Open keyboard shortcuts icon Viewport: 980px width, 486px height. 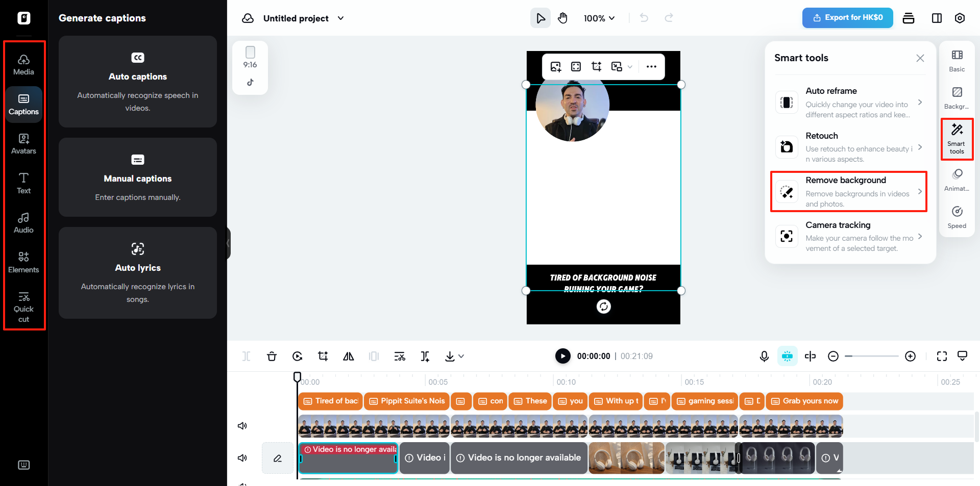pos(23,465)
